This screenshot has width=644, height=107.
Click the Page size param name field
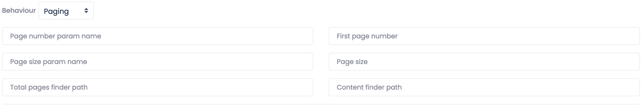[157, 62]
